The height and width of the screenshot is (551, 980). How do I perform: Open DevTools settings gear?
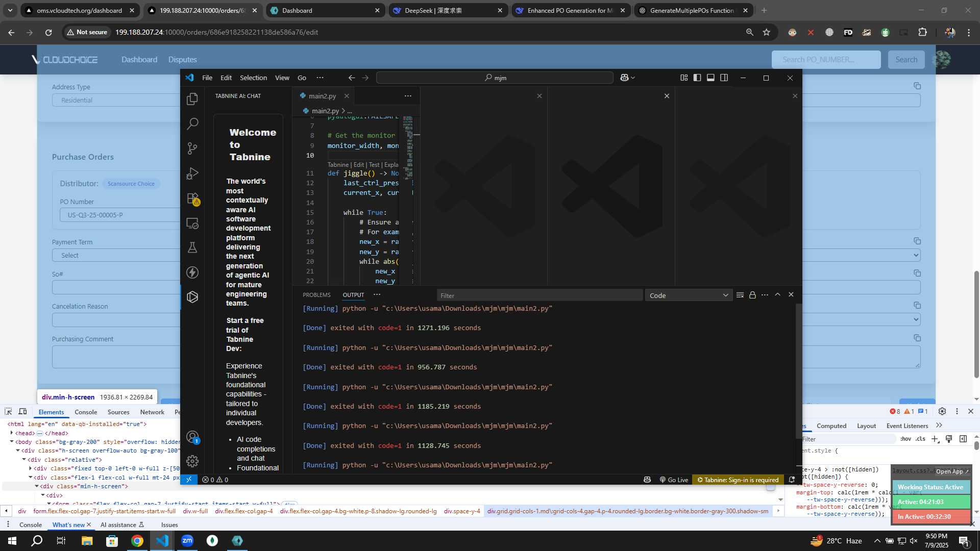(x=942, y=411)
